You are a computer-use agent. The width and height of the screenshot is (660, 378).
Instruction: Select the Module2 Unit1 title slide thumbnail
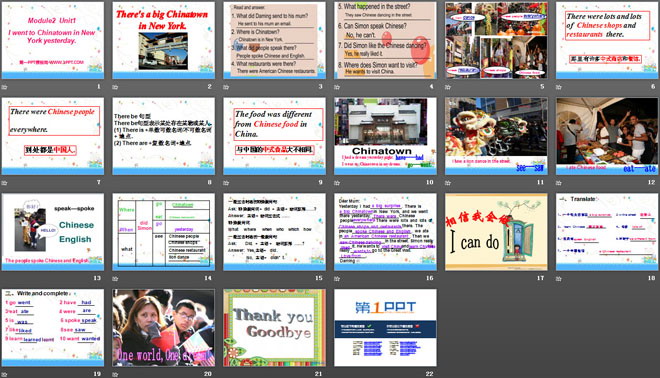point(53,40)
